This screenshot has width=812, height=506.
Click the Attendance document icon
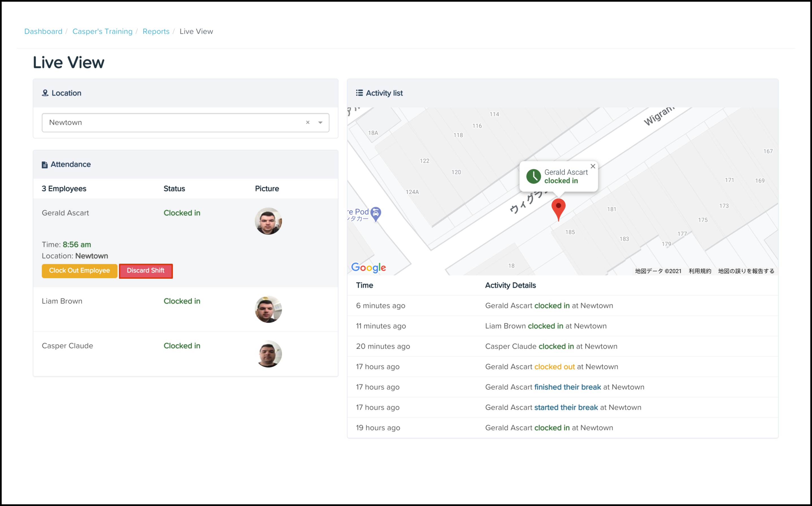click(x=44, y=165)
